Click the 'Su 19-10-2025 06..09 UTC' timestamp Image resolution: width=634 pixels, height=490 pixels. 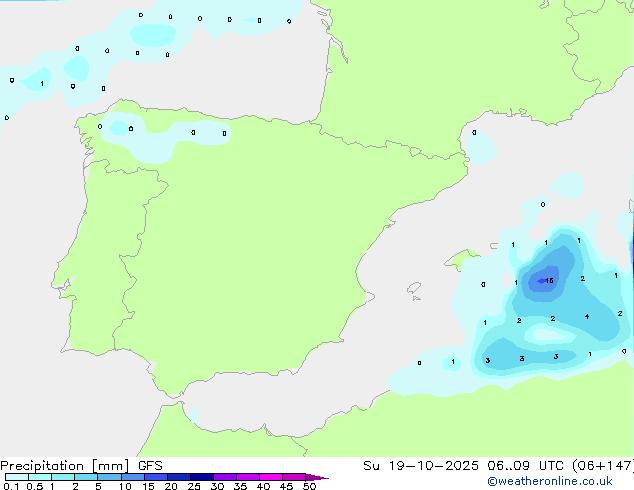pos(465,466)
